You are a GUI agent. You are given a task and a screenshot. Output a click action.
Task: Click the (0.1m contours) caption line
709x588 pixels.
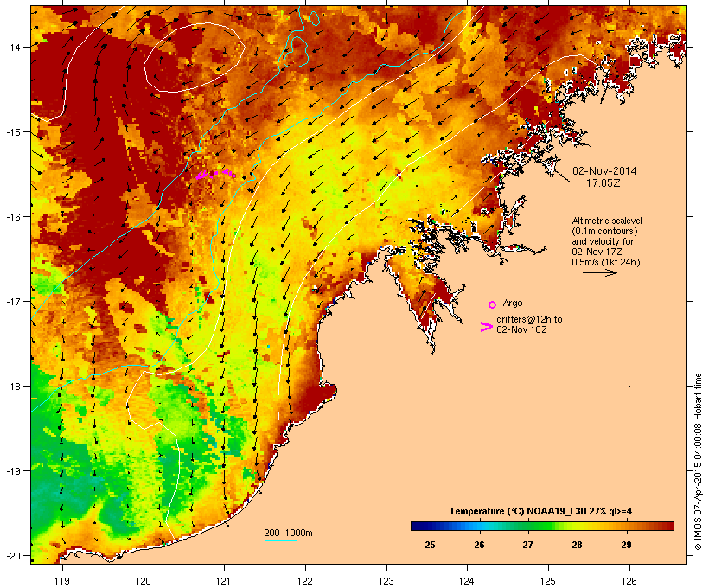tap(604, 231)
